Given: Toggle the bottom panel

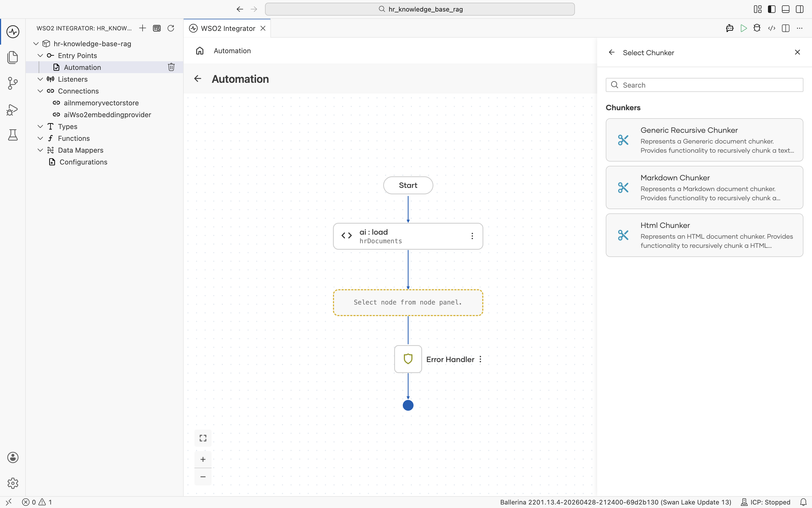Looking at the screenshot, I should [x=785, y=9].
